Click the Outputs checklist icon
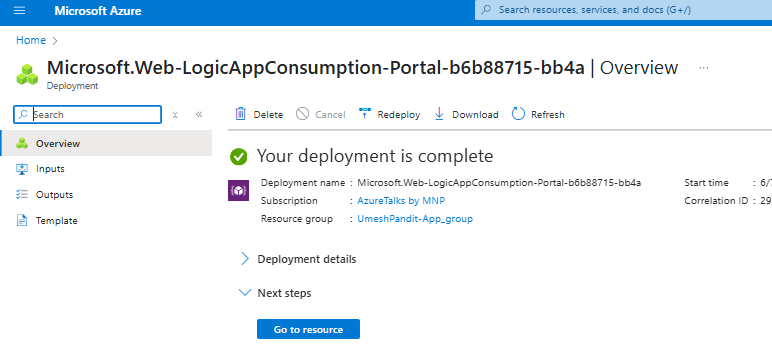This screenshot has width=772, height=361. pos(22,195)
